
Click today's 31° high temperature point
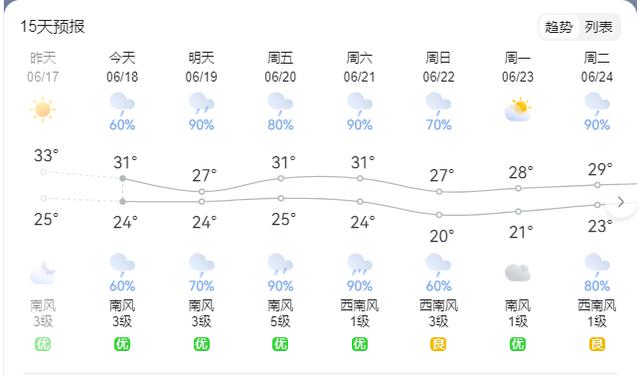pos(122,178)
